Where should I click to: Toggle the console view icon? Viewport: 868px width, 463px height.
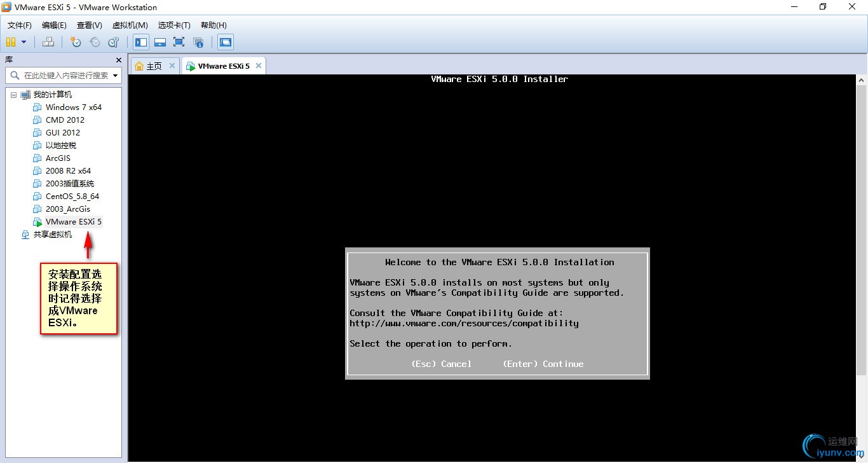pos(225,42)
